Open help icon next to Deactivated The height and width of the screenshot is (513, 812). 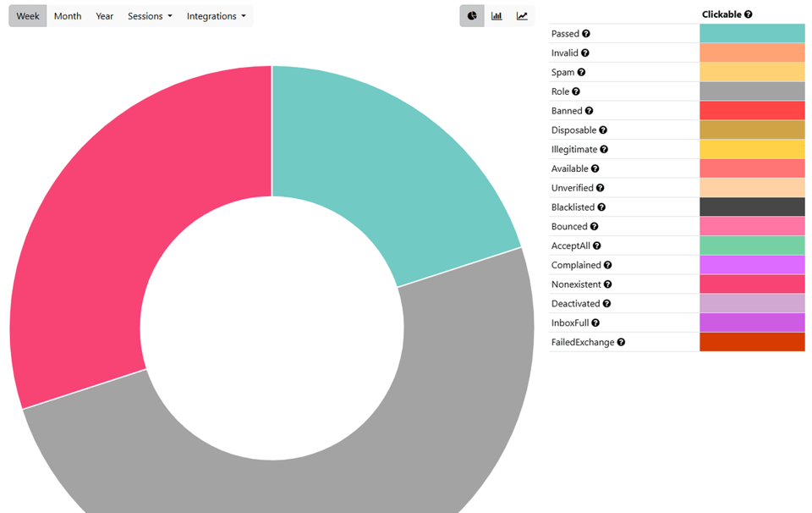coord(606,303)
